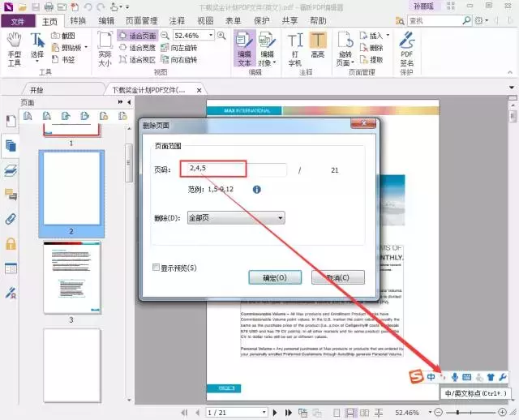
Task: Click Sogou microphone voice input icon
Action: coord(455,377)
